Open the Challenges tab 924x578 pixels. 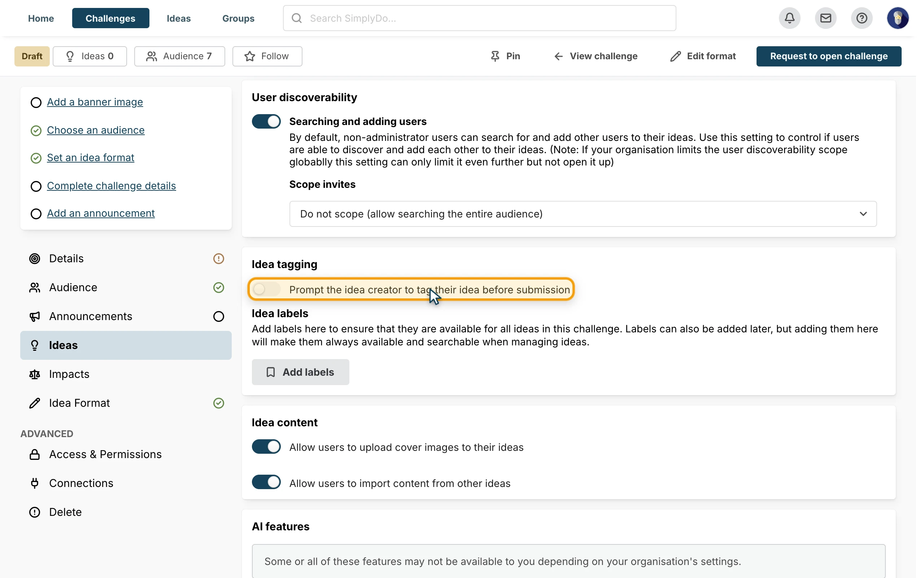click(110, 18)
